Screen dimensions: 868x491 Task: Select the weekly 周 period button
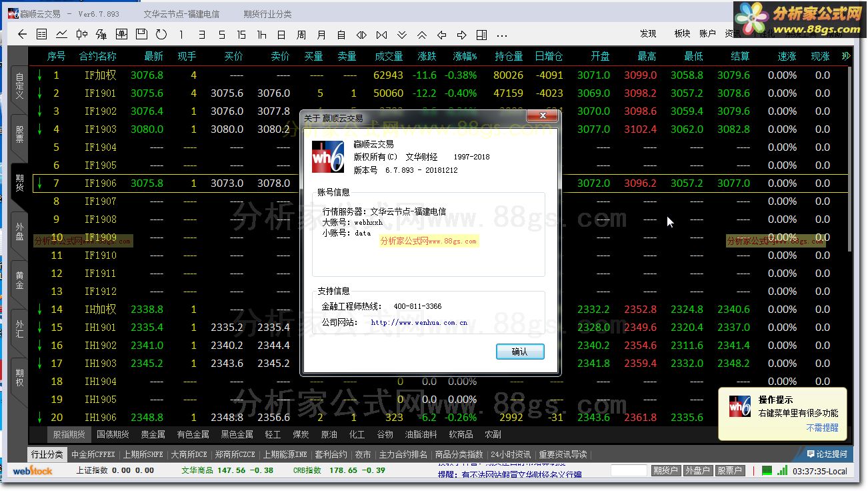tap(301, 35)
